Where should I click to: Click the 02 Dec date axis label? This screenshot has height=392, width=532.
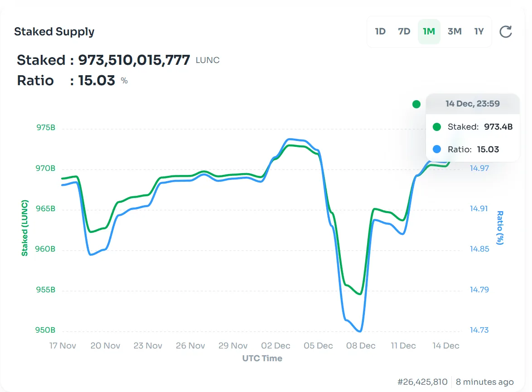(276, 346)
